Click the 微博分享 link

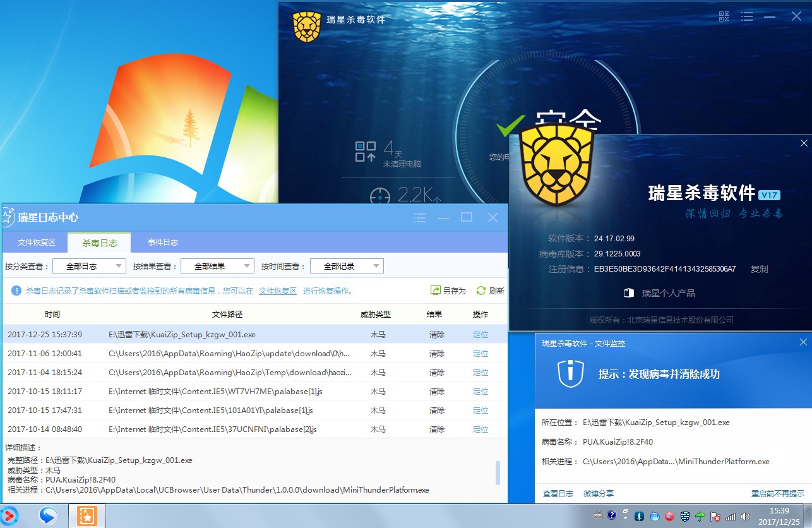tap(599, 493)
